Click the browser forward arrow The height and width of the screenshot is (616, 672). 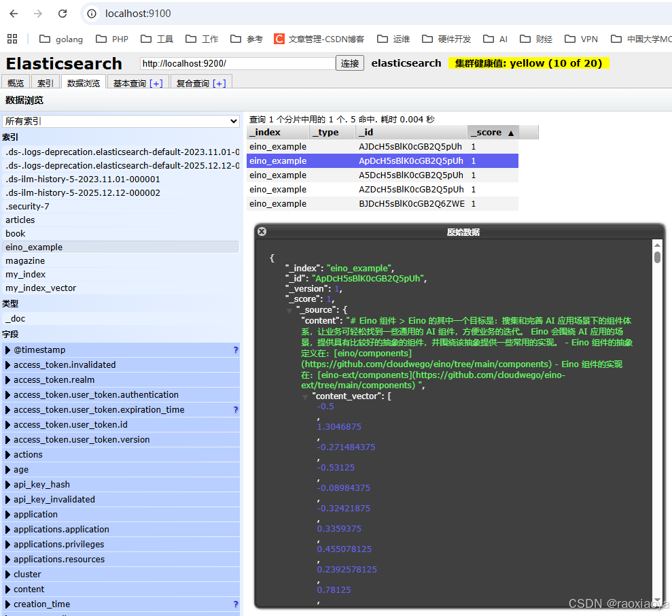tap(38, 14)
